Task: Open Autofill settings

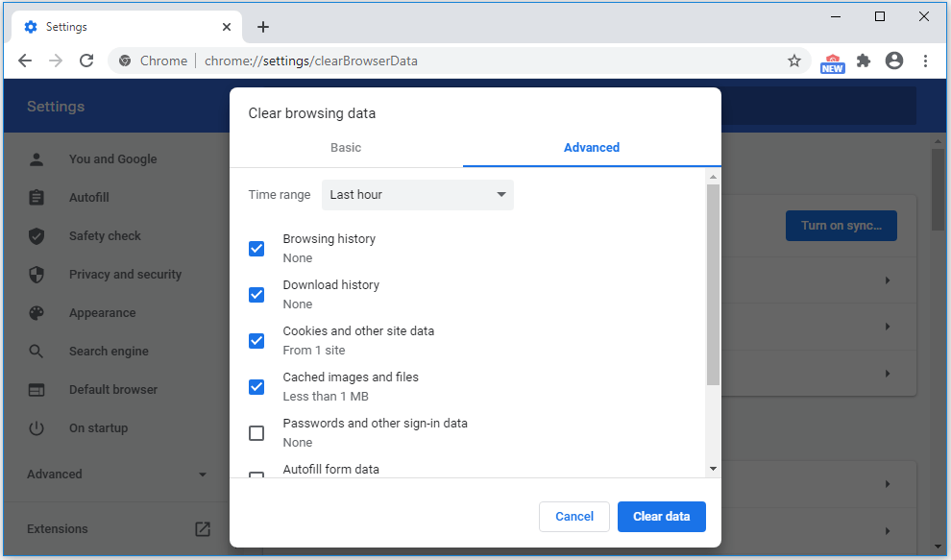Action: click(89, 197)
